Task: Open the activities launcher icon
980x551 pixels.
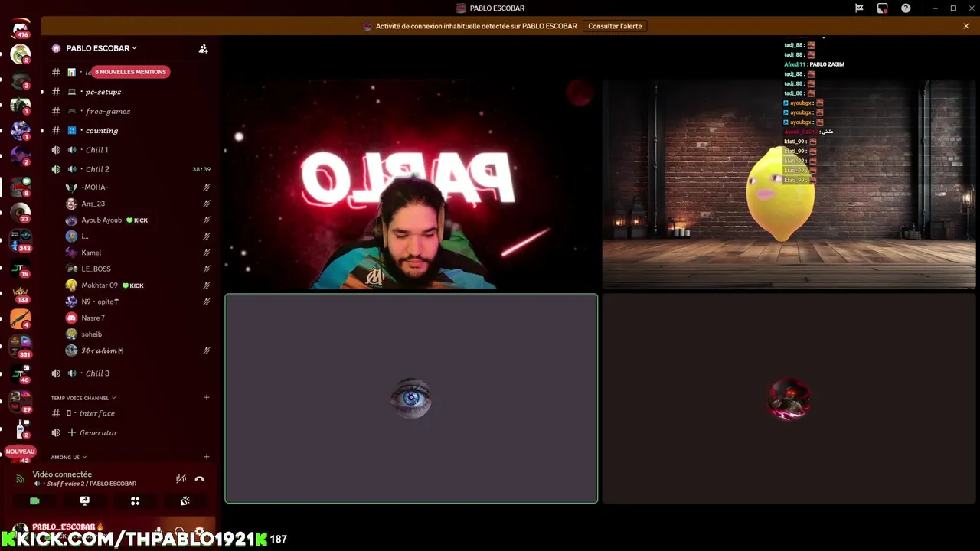Action: (135, 501)
